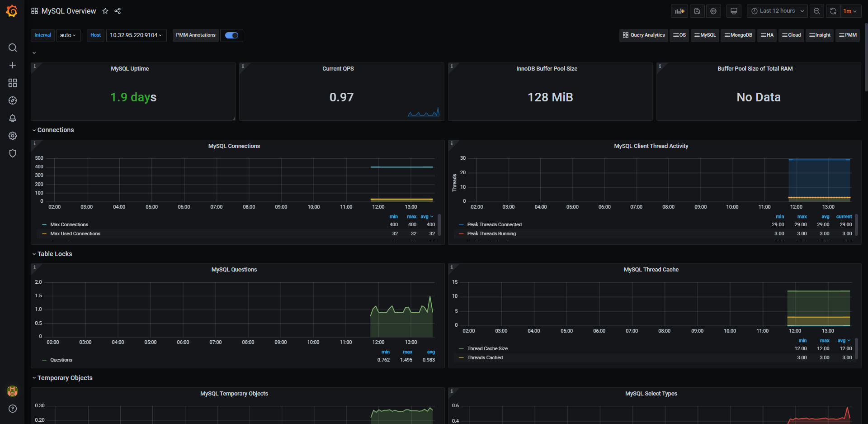Open the HA dashboards menu

(x=767, y=35)
